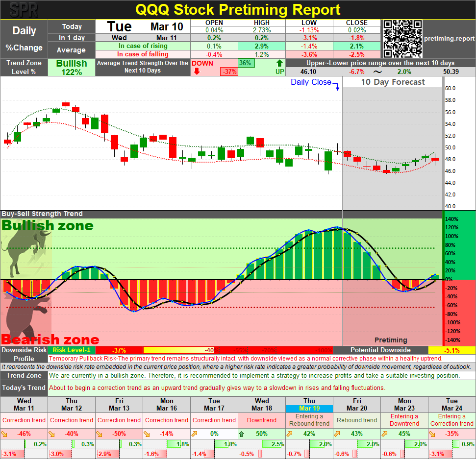Click the trend arrow beside 45% for Mar 23

click(x=384, y=434)
